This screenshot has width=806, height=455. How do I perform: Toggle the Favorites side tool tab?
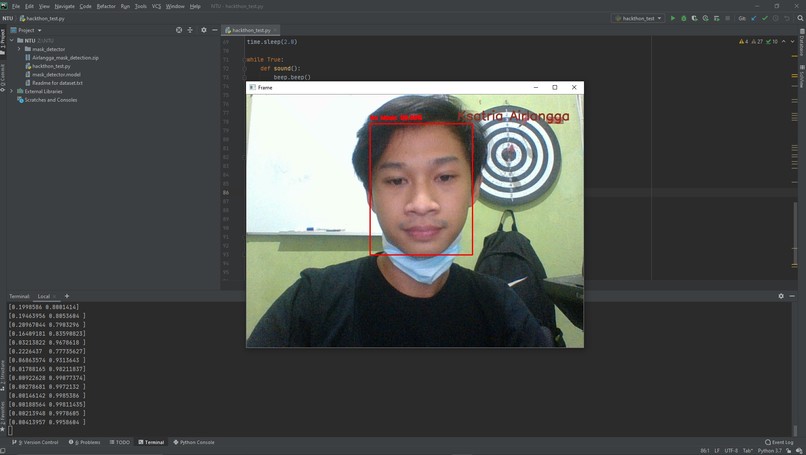(3, 416)
